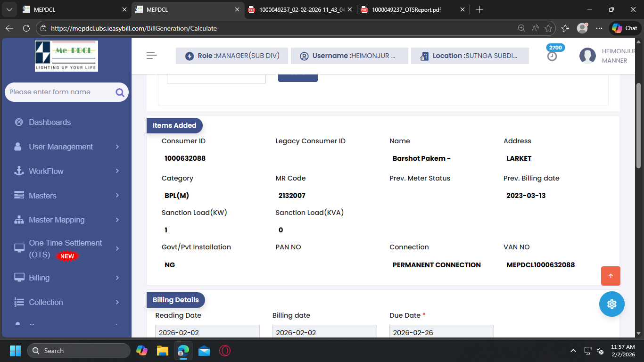Image resolution: width=644 pixels, height=362 pixels.
Task: Click the orange scroll-to-top arrow button
Action: [x=611, y=276]
